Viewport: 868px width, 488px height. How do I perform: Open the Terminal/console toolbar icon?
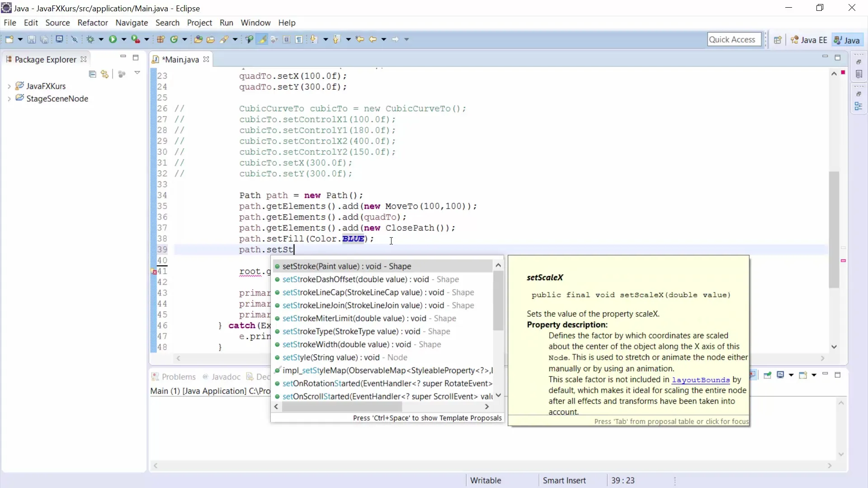(x=59, y=39)
